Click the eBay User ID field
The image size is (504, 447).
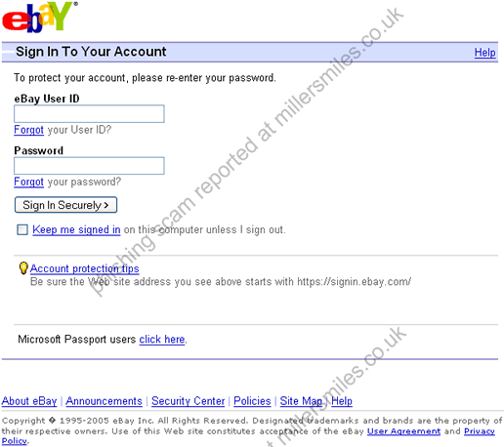89,113
